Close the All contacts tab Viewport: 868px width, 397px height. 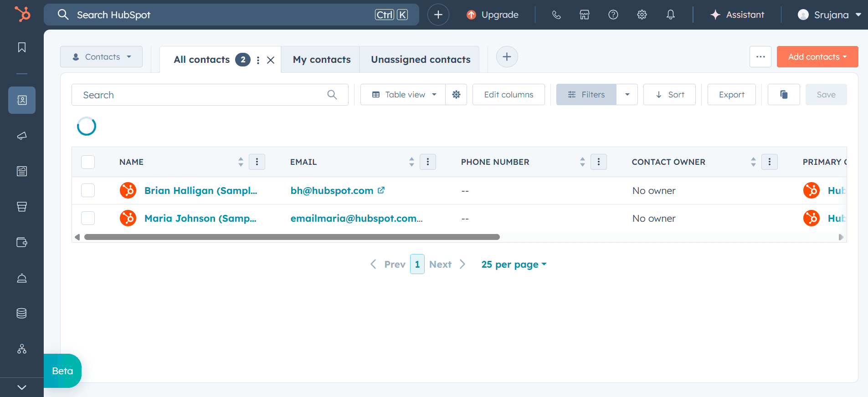pyautogui.click(x=271, y=60)
